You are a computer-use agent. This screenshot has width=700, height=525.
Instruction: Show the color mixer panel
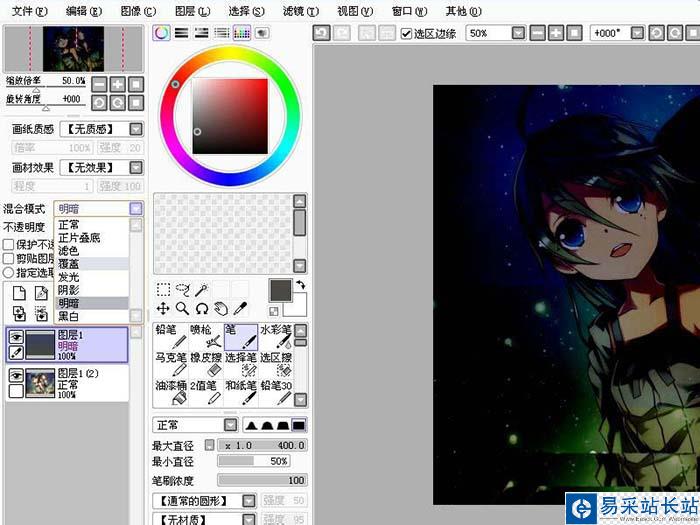(x=221, y=33)
